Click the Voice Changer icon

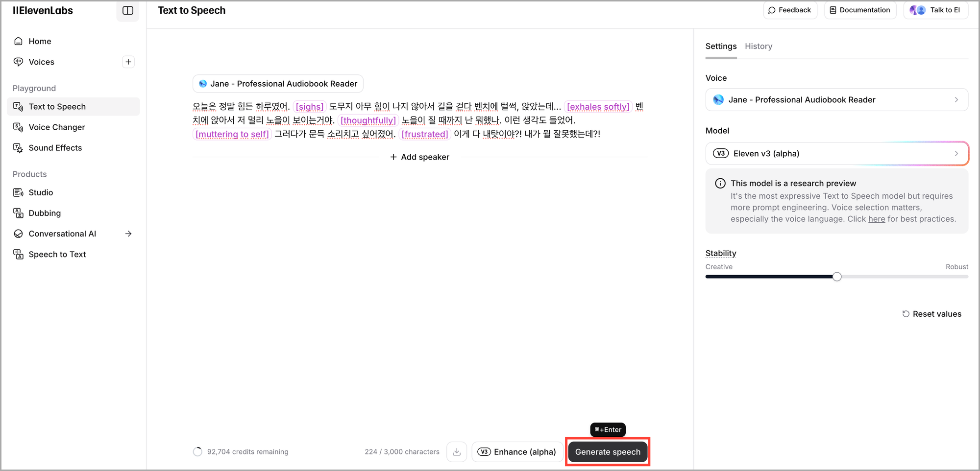click(x=18, y=127)
